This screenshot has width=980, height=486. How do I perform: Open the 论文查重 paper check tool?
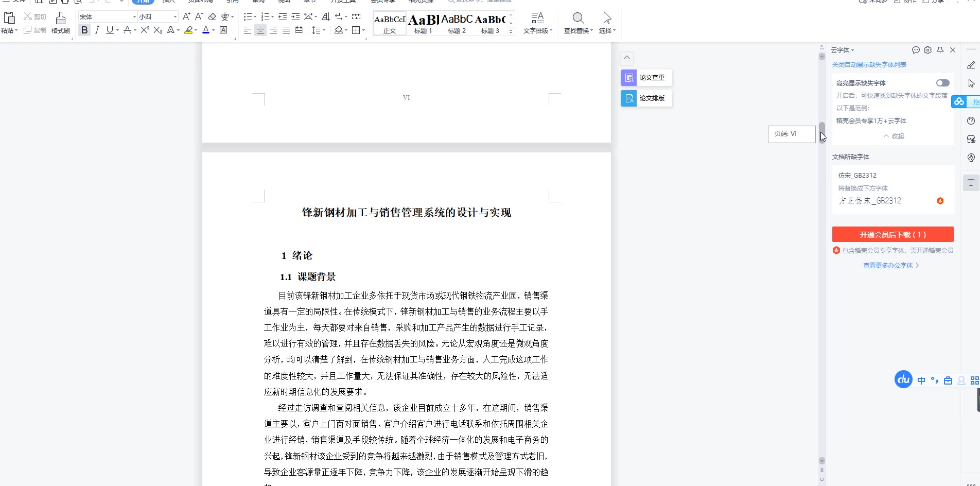click(x=646, y=78)
